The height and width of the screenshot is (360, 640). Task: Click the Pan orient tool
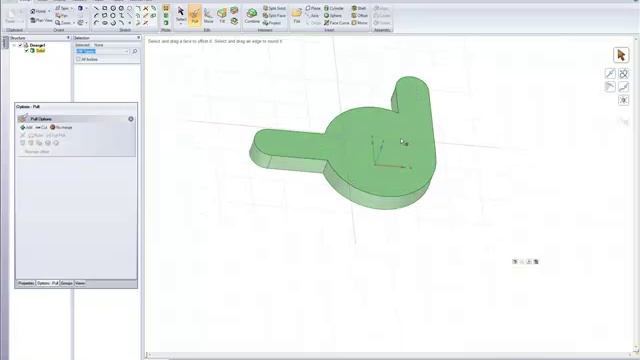click(61, 16)
